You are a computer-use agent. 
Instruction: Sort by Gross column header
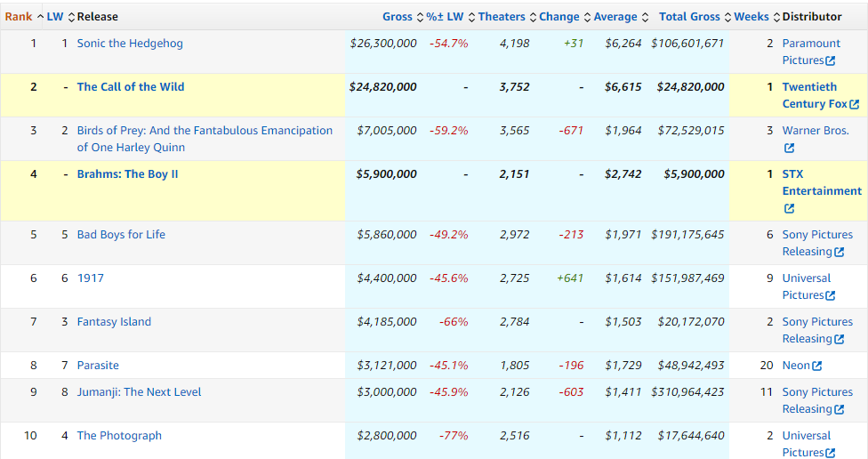pyautogui.click(x=397, y=17)
